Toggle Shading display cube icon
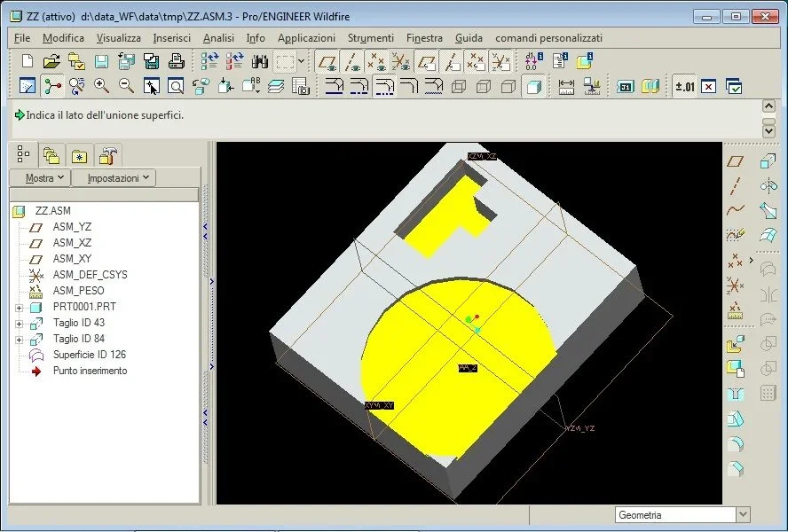Screen dimensions: 788x532 click(533, 86)
